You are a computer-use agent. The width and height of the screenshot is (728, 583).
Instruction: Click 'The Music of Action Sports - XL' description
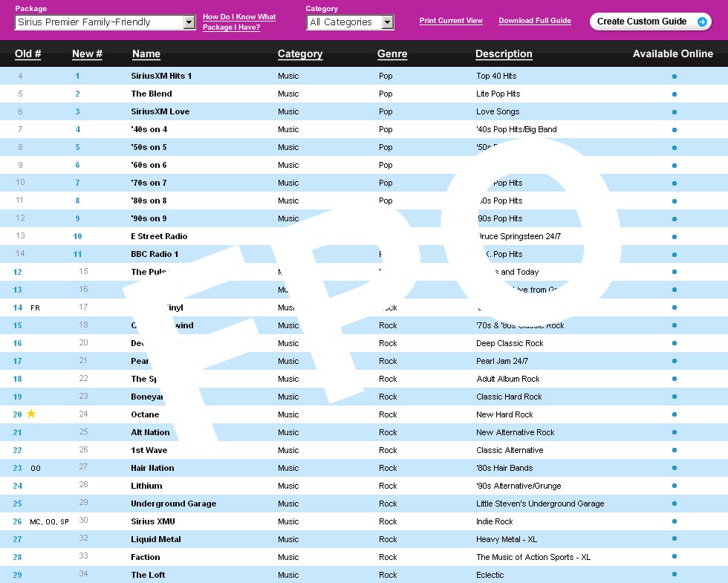pyautogui.click(x=533, y=557)
